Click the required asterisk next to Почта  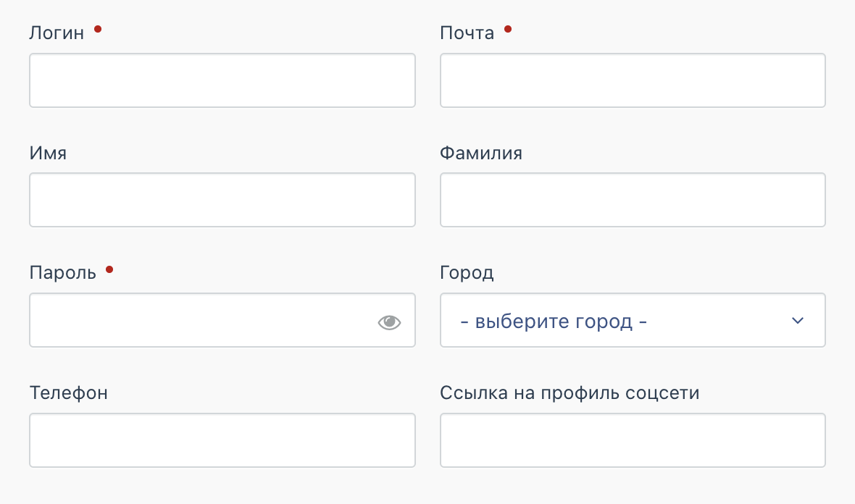[x=508, y=28]
